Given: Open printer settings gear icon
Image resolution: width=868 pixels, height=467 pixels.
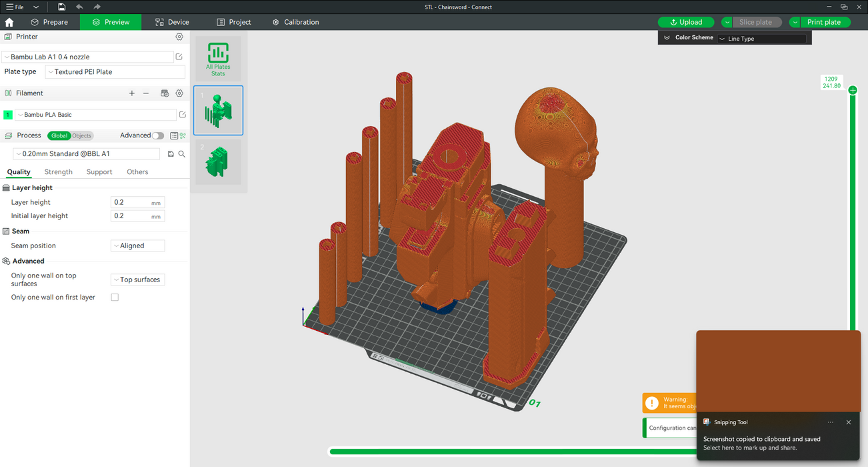Looking at the screenshot, I should pos(179,37).
